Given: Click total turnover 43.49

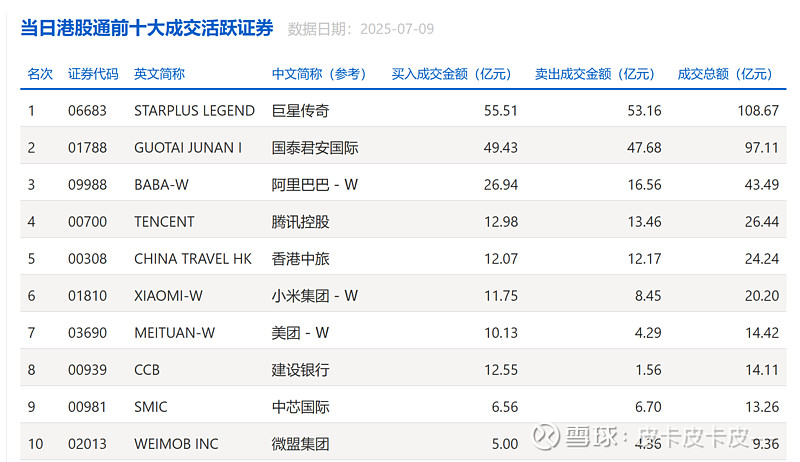Looking at the screenshot, I should point(762,185).
